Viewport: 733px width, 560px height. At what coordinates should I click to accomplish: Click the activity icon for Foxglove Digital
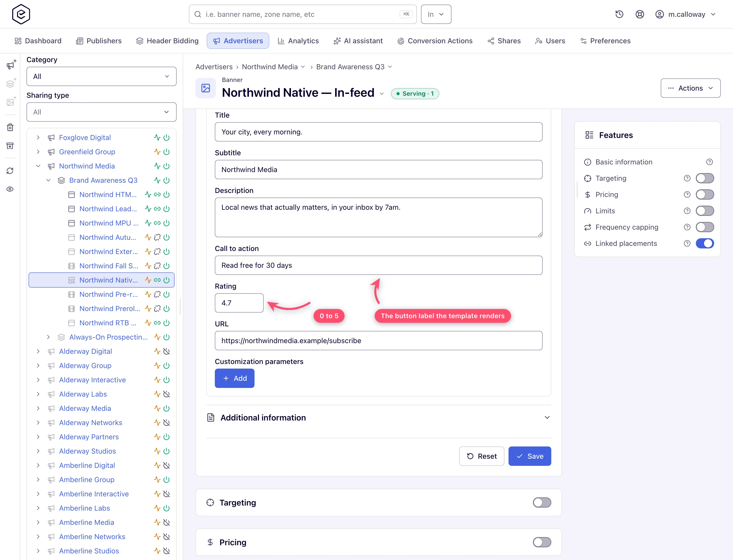(x=157, y=138)
